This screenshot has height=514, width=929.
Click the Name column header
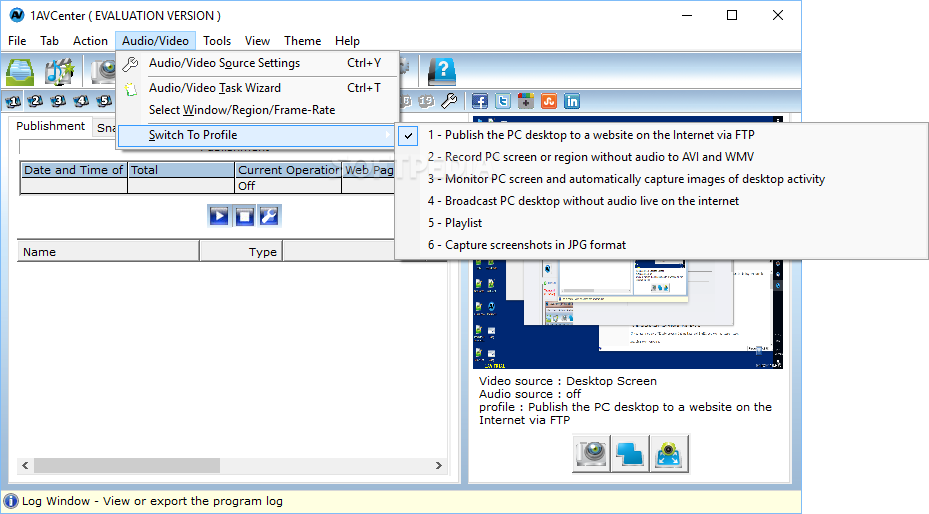(108, 252)
